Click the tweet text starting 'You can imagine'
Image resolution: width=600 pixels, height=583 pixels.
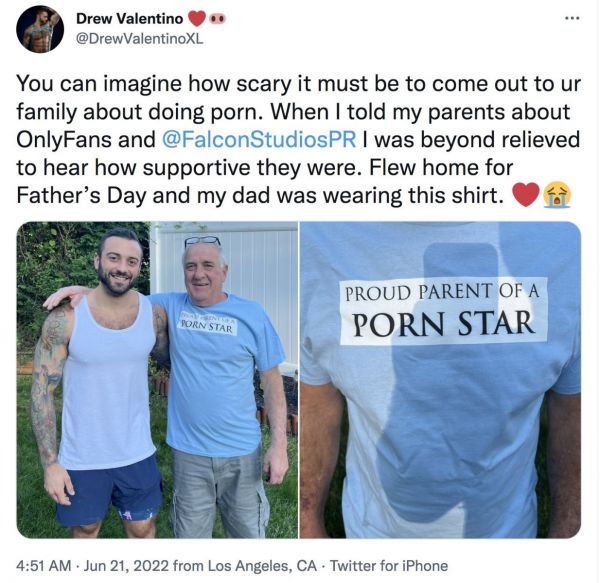coord(298,139)
